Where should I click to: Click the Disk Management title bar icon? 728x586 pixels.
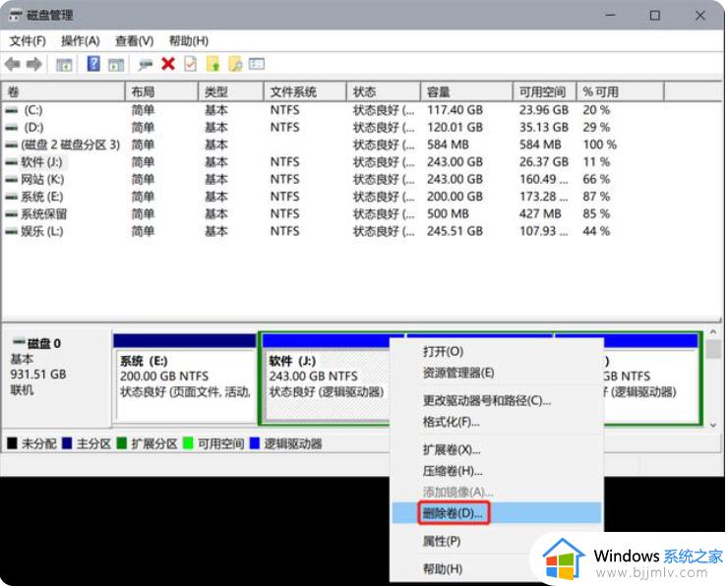(16, 16)
